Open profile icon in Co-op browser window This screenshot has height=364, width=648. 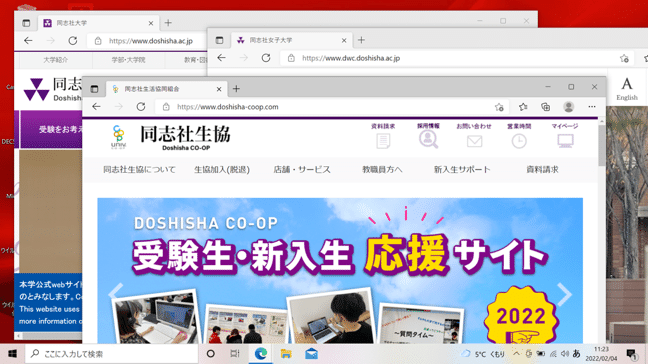point(569,107)
